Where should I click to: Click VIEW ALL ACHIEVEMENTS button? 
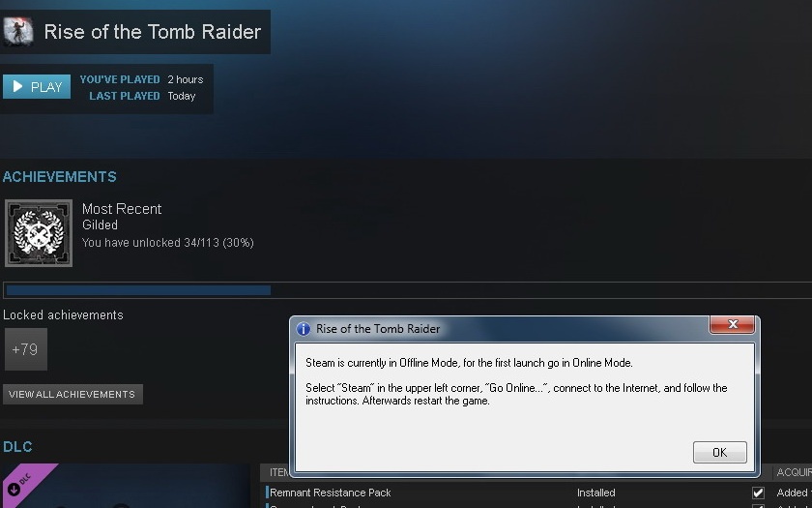point(72,395)
